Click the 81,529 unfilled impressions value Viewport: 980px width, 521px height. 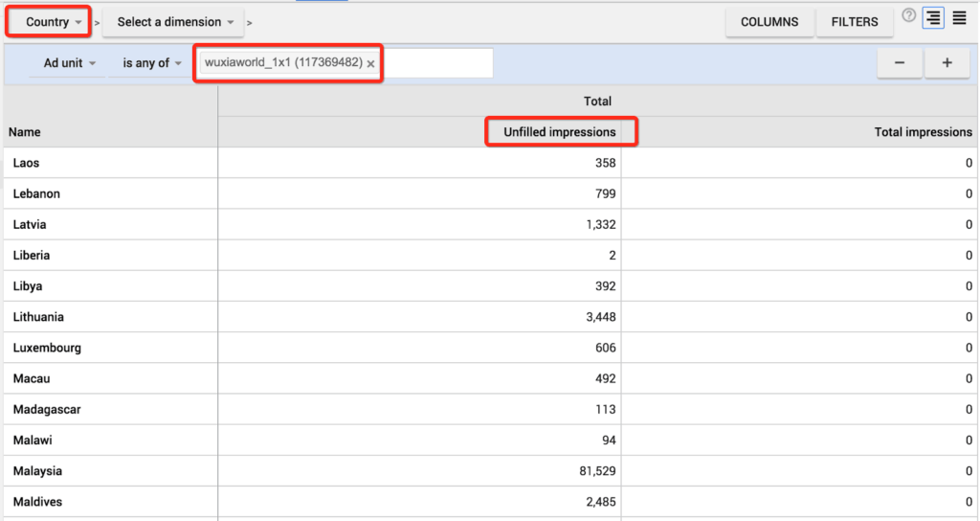597,471
